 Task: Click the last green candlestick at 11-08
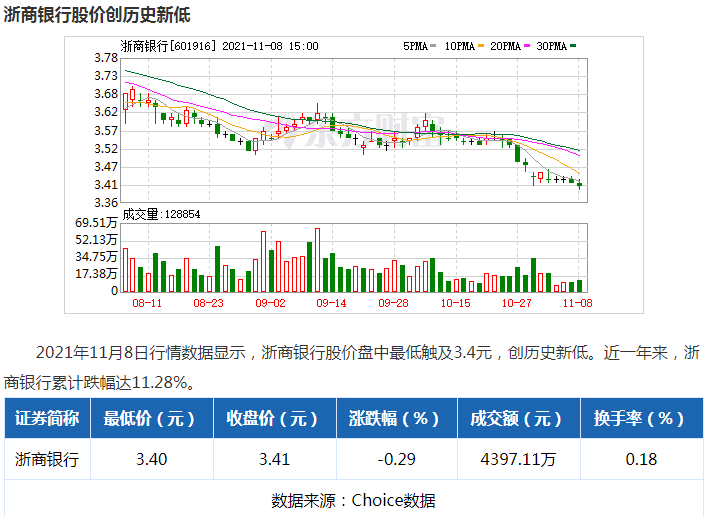[x=580, y=184]
